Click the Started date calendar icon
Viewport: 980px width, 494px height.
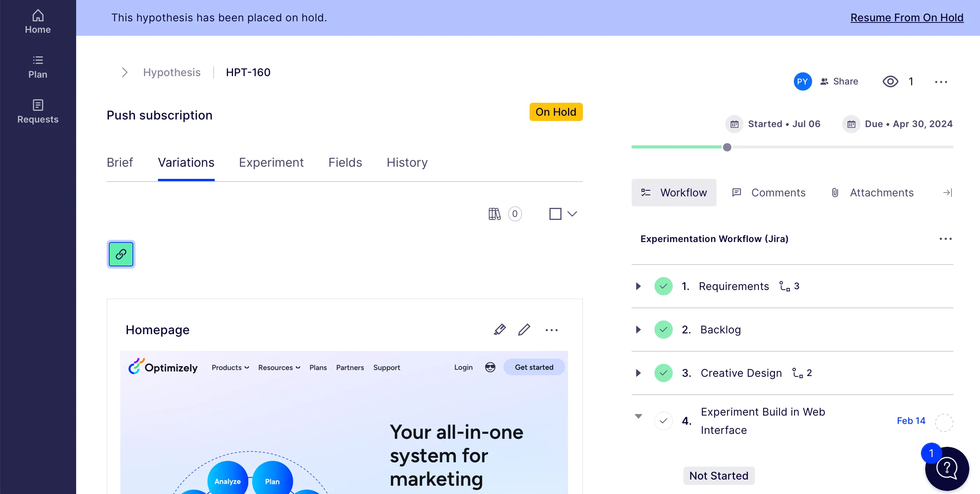734,124
